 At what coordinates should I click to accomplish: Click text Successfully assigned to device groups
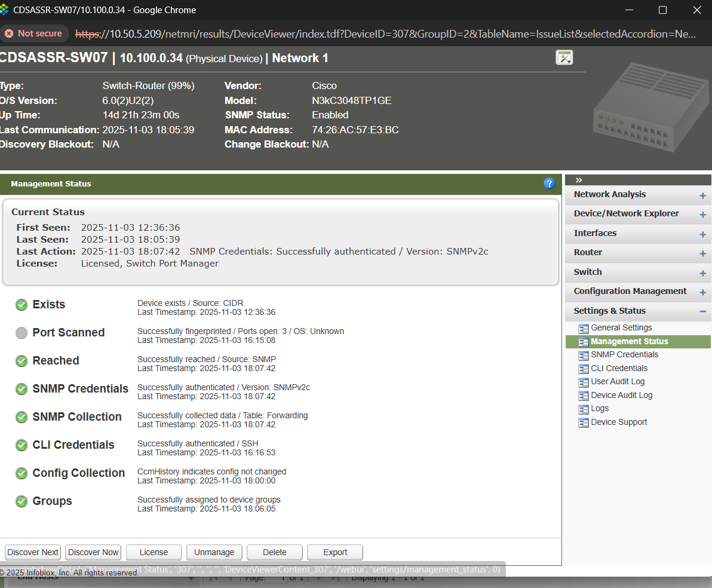(x=209, y=500)
